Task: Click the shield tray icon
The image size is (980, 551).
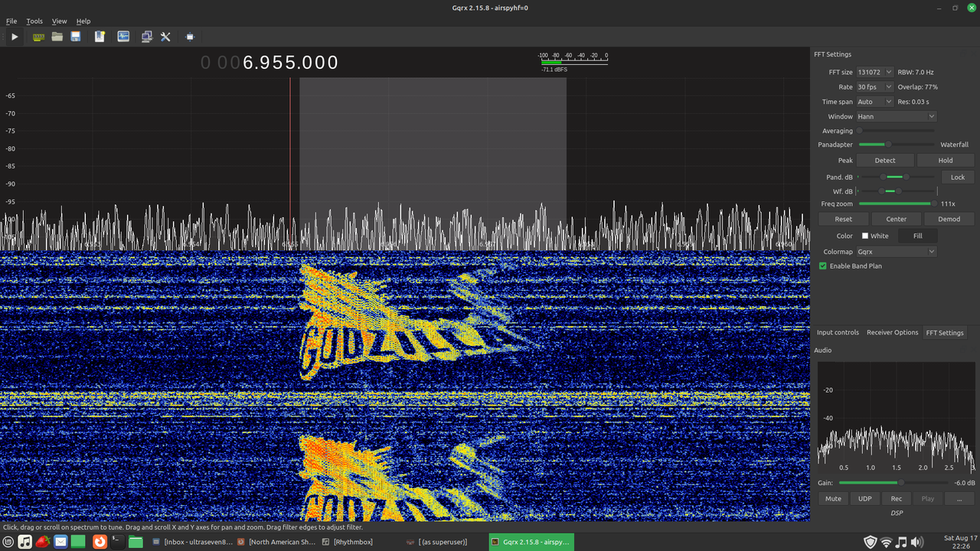Action: (x=871, y=542)
